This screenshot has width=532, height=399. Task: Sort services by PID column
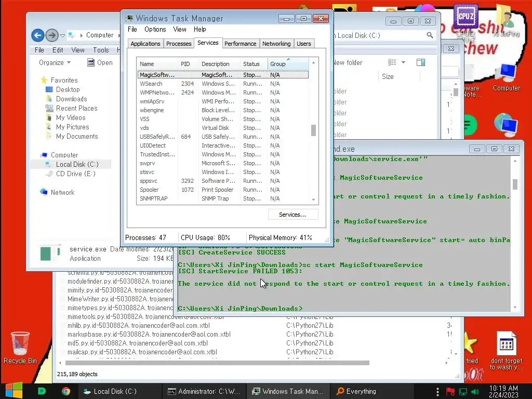click(x=188, y=64)
